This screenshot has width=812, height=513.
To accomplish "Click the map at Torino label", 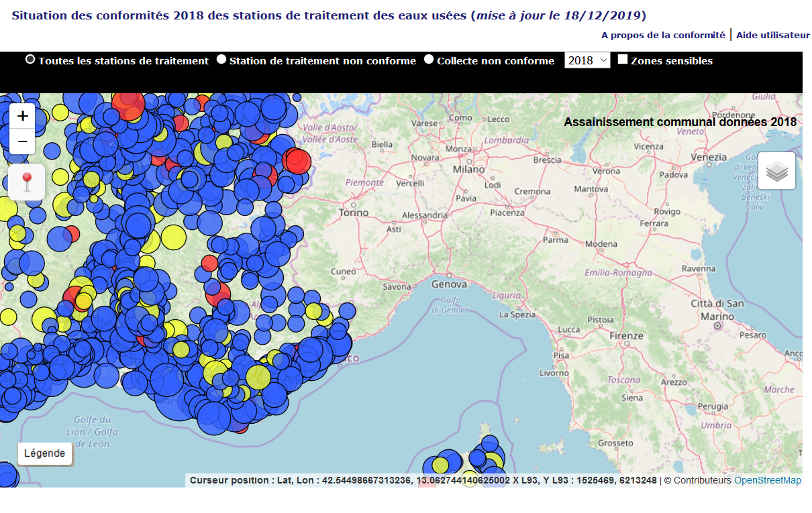I will pyautogui.click(x=354, y=213).
